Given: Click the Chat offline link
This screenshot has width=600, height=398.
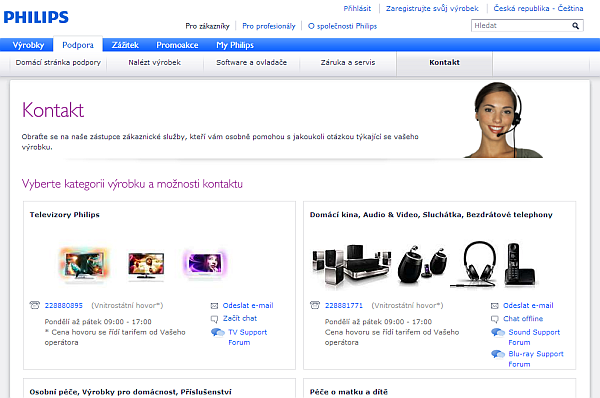Looking at the screenshot, I should pos(523,318).
